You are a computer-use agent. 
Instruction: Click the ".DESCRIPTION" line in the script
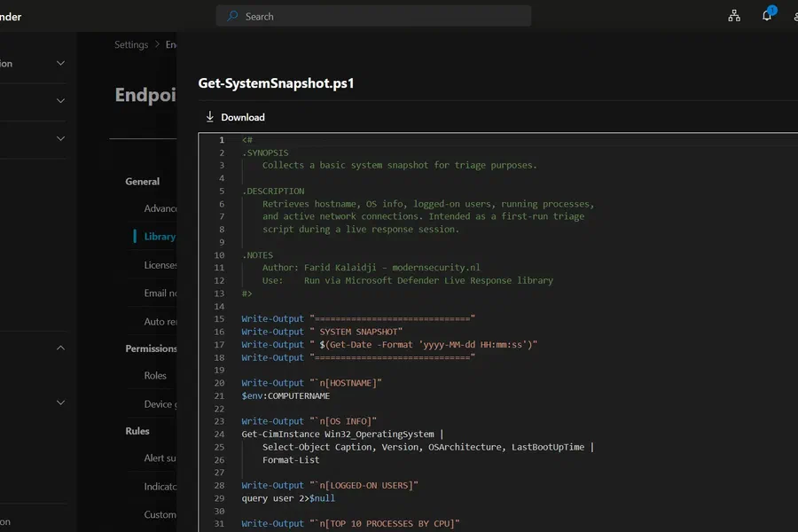[273, 191]
